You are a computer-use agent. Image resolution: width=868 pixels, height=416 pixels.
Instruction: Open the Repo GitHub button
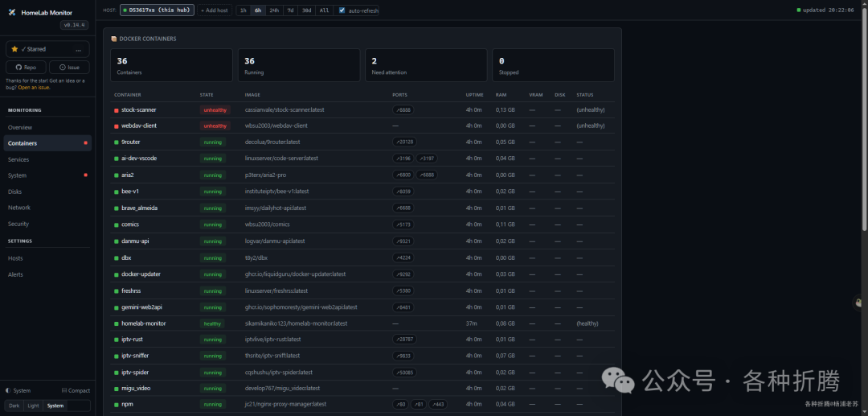[26, 67]
